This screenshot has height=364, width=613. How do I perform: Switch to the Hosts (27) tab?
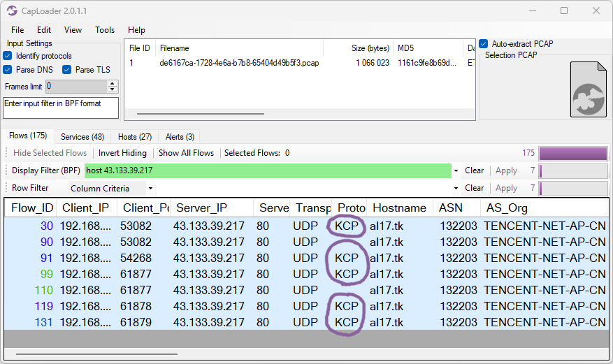tap(134, 137)
